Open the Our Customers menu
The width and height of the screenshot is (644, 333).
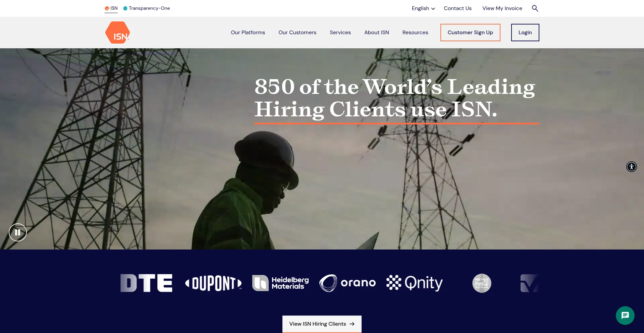(297, 33)
